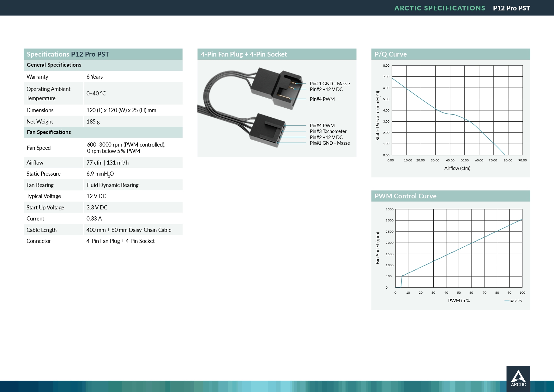Click lower socket 'Pin#1 GND – Masse' label
This screenshot has height=392, width=554.
coord(330,143)
